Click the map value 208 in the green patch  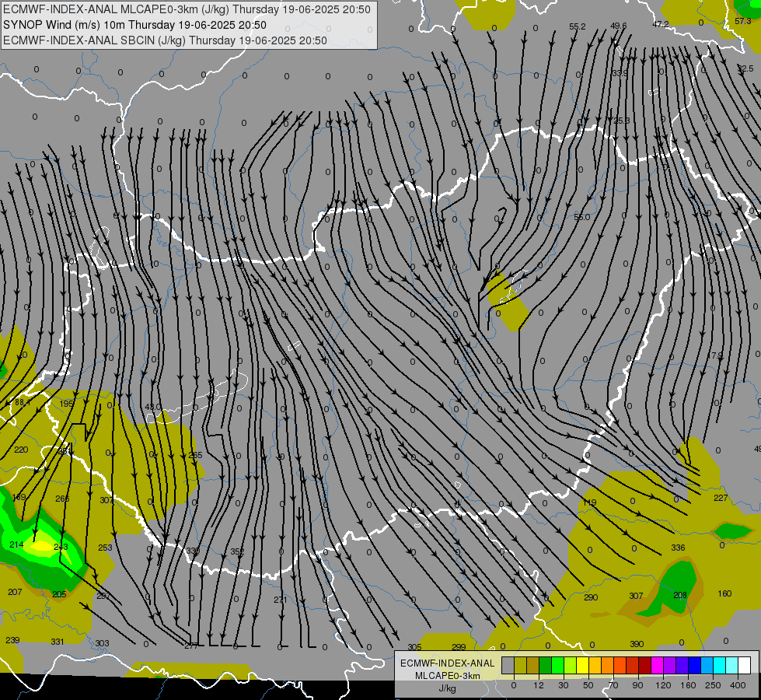(680, 595)
